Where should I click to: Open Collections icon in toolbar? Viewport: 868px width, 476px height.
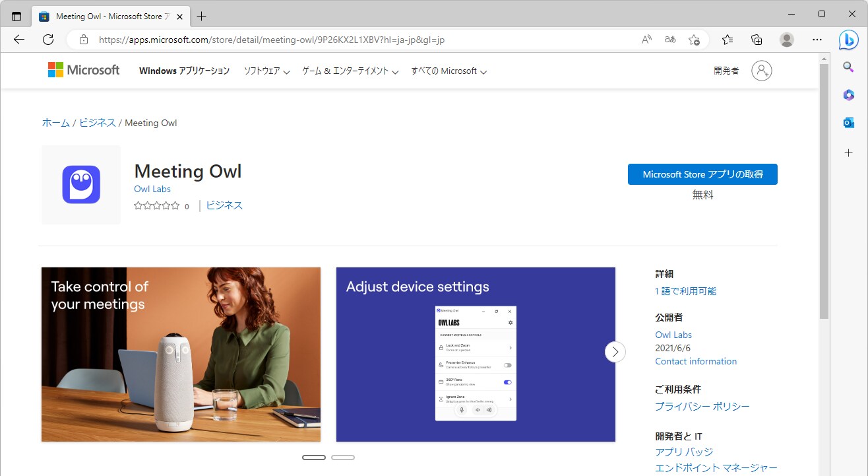[x=757, y=40]
